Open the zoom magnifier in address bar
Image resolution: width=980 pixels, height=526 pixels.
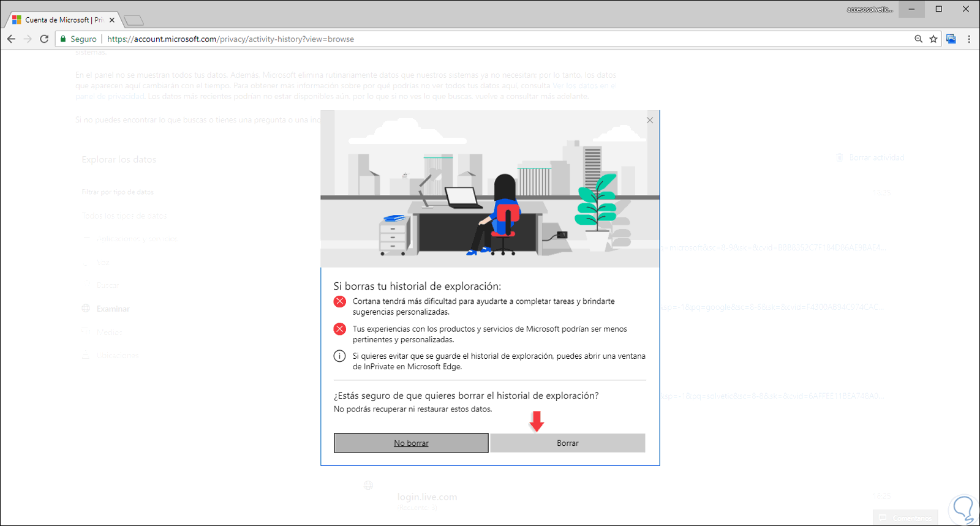coord(918,39)
